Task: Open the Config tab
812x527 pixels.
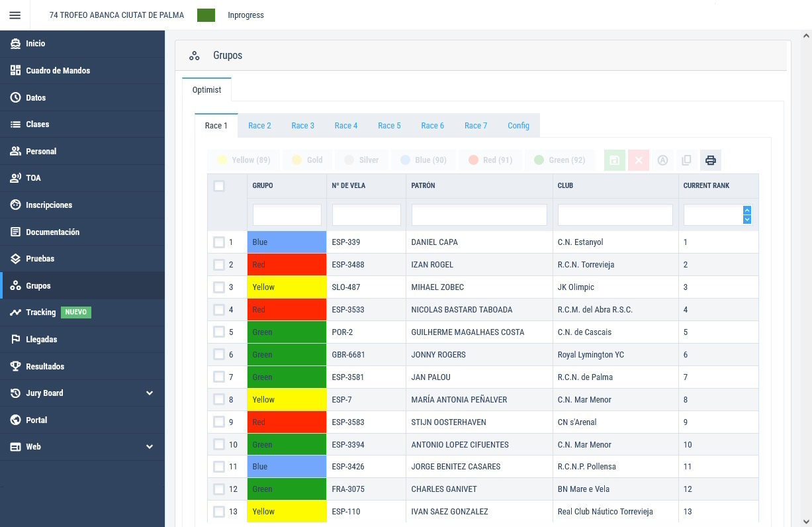Action: 518,126
